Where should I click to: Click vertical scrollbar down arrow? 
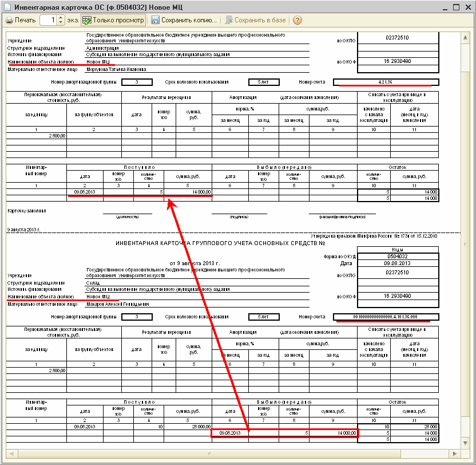coord(465,443)
